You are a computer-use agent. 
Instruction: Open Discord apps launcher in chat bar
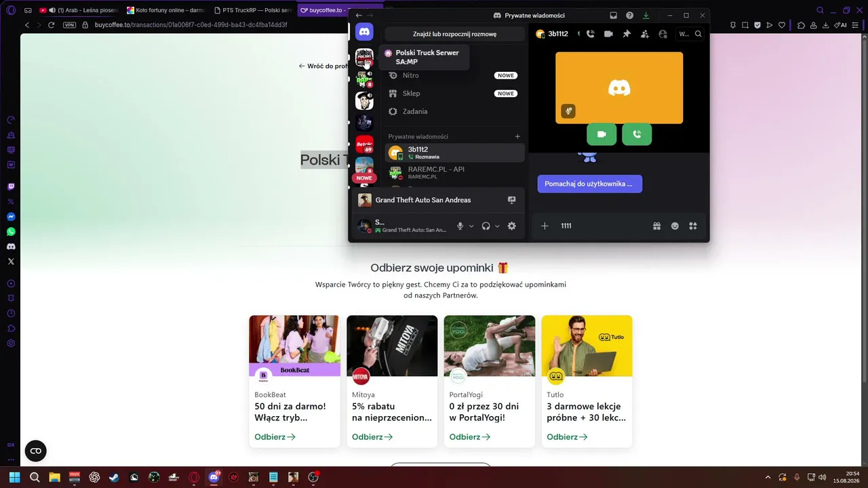(693, 226)
